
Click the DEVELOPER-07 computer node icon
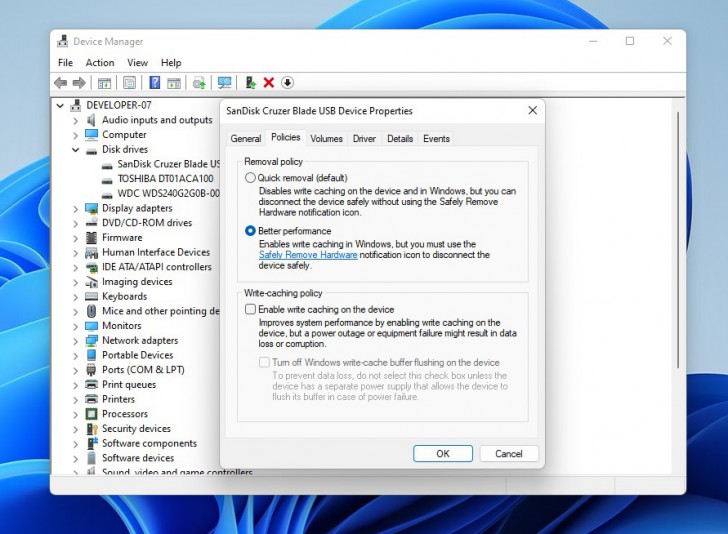(x=76, y=105)
